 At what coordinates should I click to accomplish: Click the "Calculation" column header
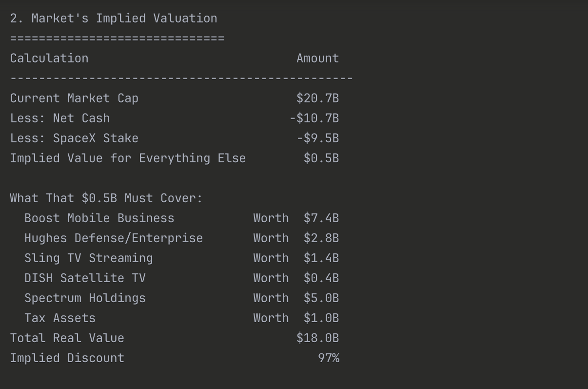point(49,58)
